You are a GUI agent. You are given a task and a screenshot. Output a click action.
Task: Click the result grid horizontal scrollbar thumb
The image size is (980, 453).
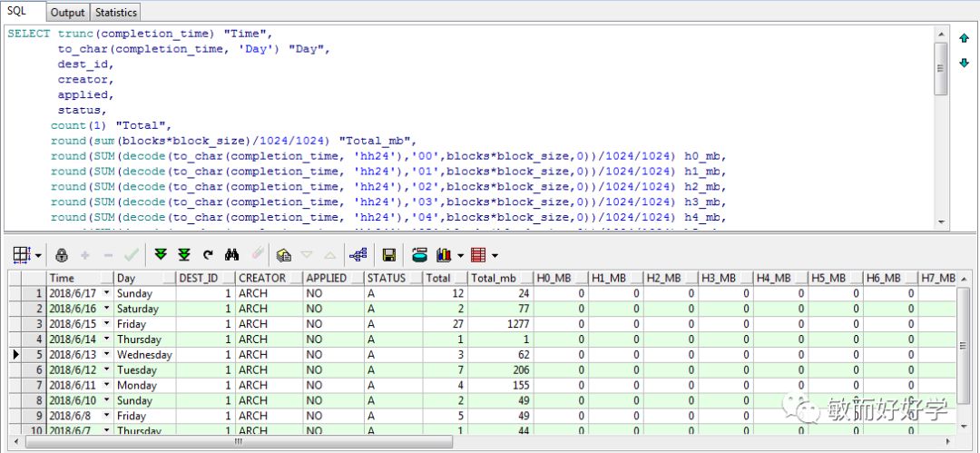click(238, 442)
